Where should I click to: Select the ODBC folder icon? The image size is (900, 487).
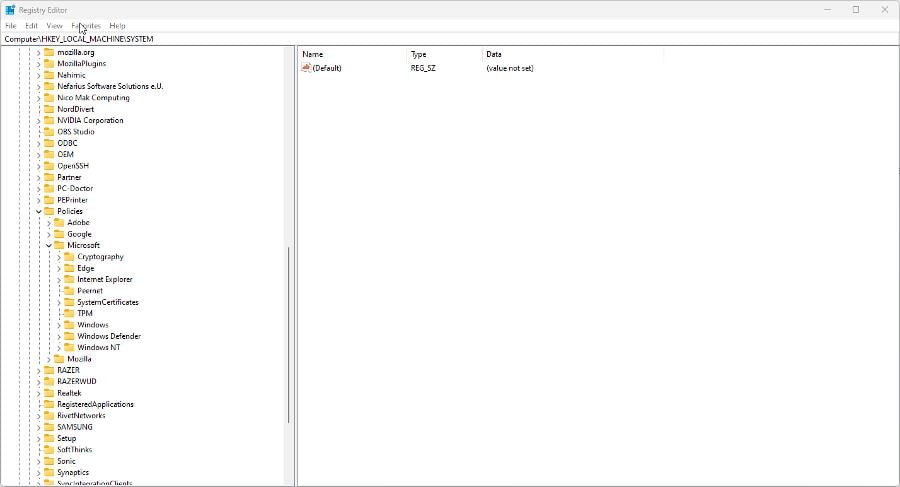click(x=49, y=143)
